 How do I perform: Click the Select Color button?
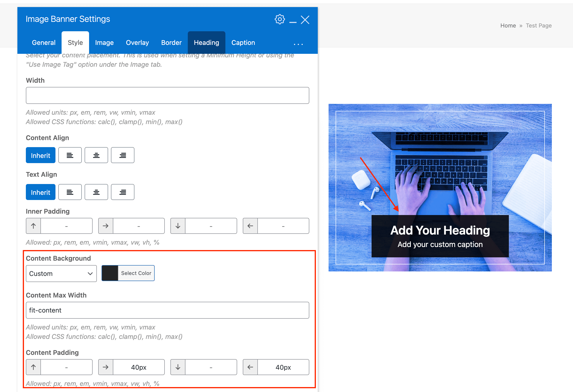(136, 273)
